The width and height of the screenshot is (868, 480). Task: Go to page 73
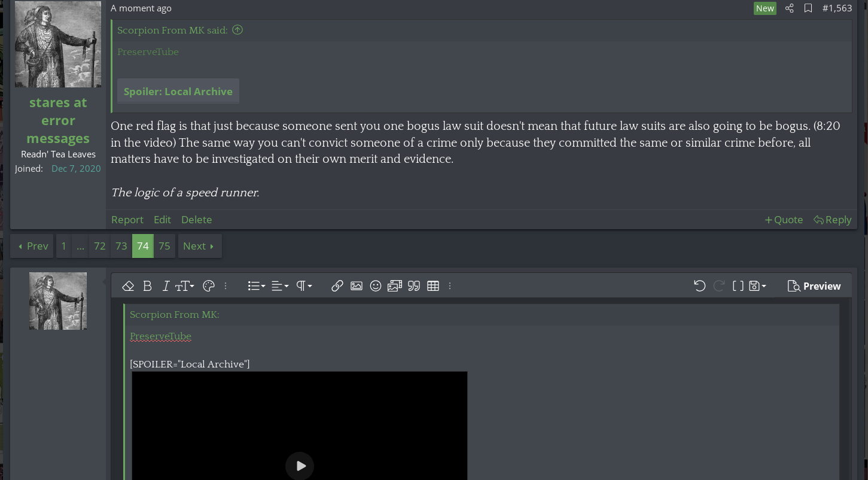(x=121, y=246)
